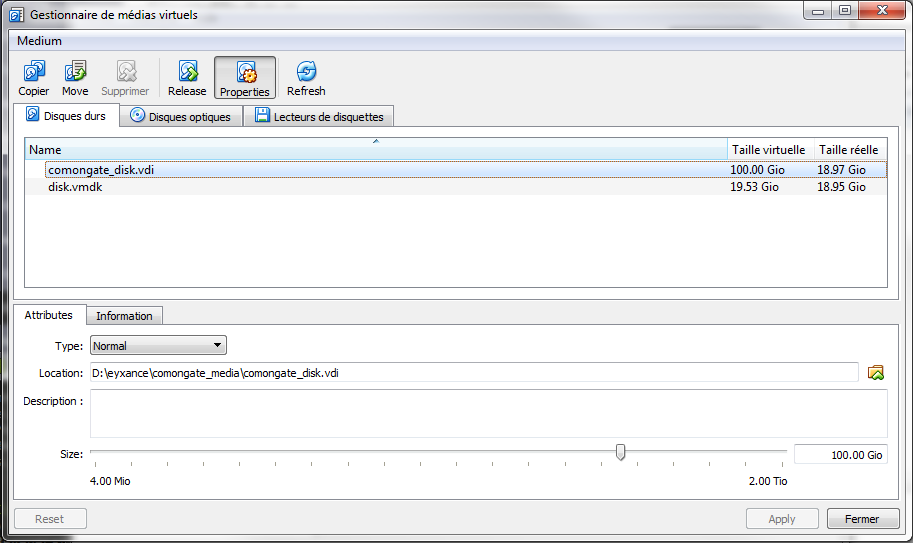Click the 4.00 Mio minimum size label

pos(110,481)
